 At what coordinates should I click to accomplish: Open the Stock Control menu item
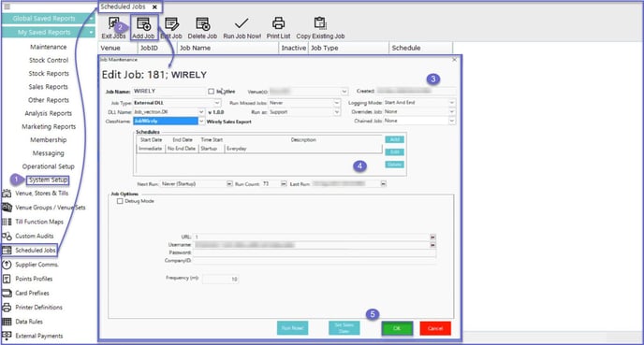coord(49,60)
